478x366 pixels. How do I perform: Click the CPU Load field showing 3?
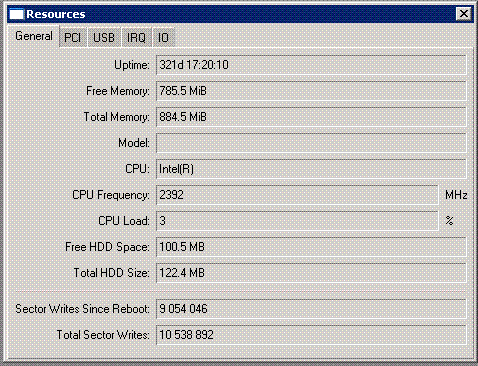(297, 221)
